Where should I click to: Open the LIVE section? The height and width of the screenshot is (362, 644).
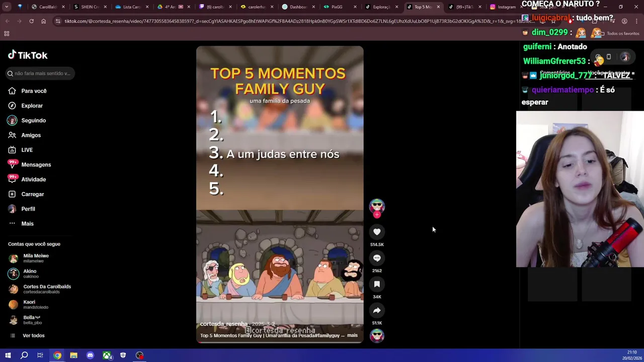tap(20, 150)
